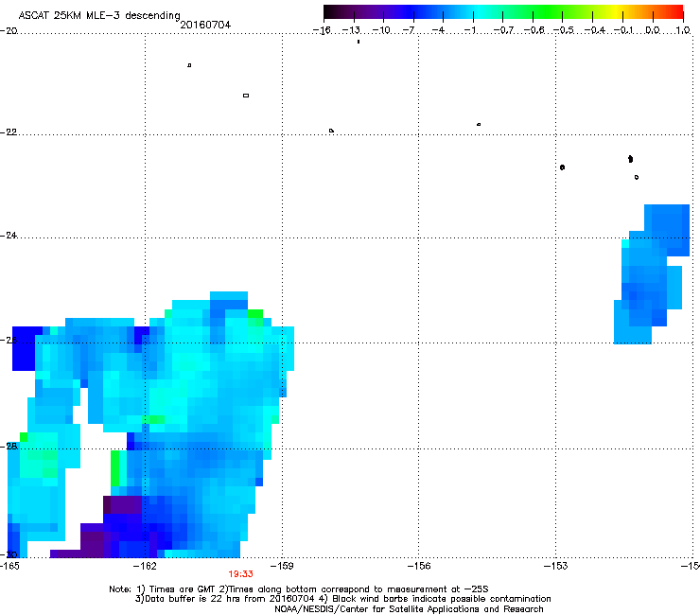Click the 0.0 color scale label
The height and width of the screenshot is (615, 700).
click(x=653, y=30)
